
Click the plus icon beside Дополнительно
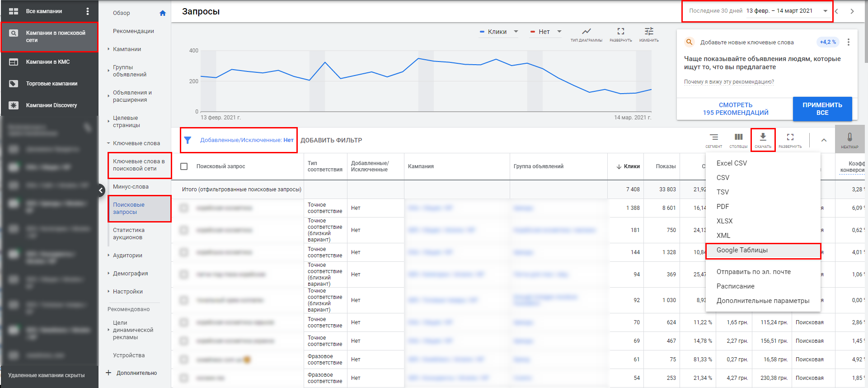(108, 373)
